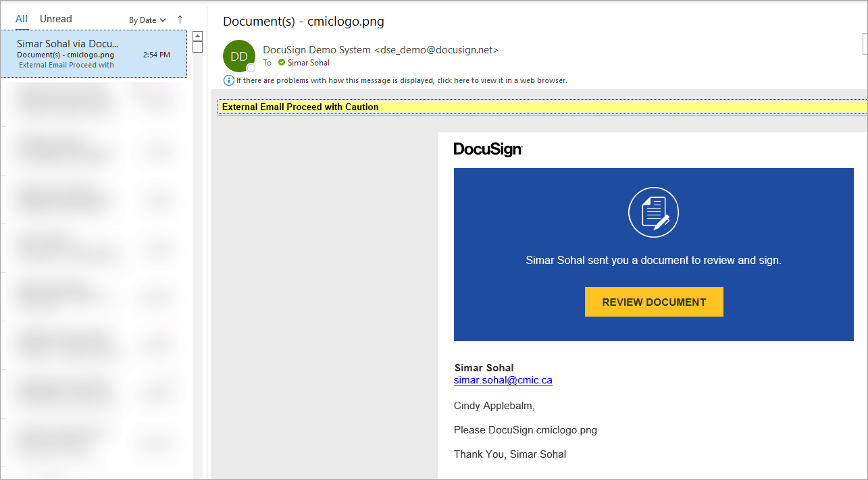Click the DocuSign logo in the email

[488, 149]
